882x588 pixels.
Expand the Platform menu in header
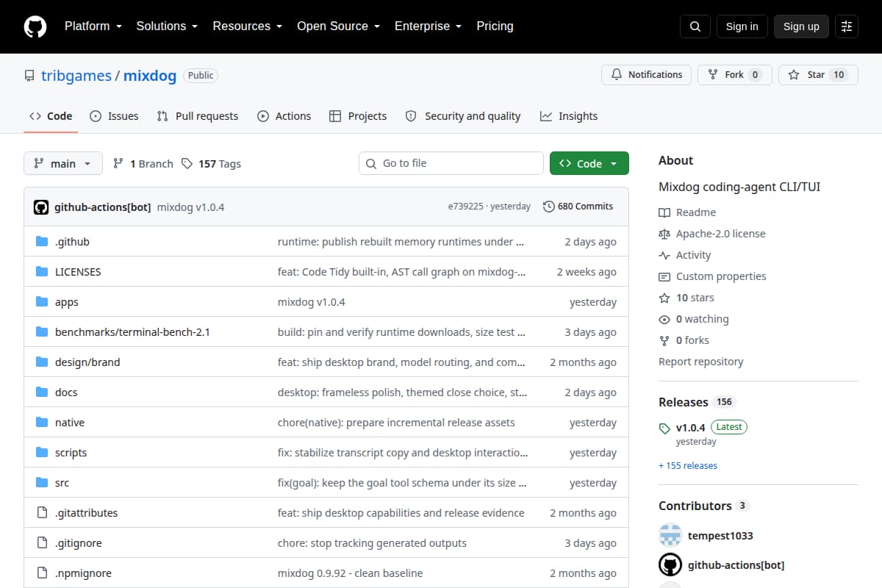93,26
